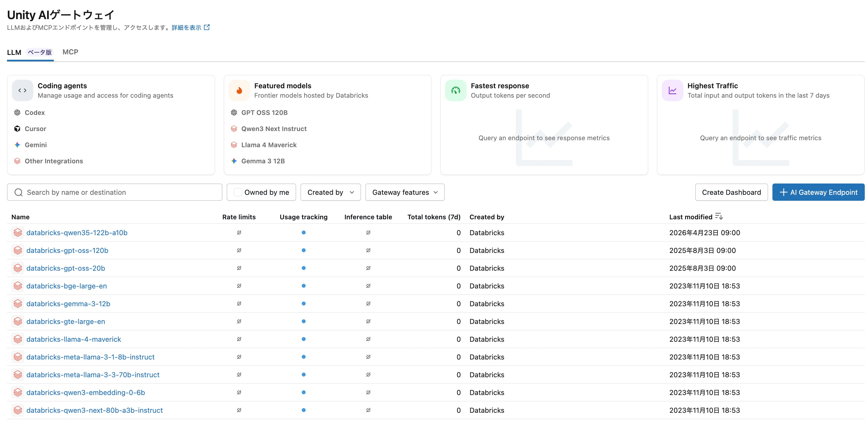
Task: Open the databricks-gte-large-en endpoint link
Action: 66,322
